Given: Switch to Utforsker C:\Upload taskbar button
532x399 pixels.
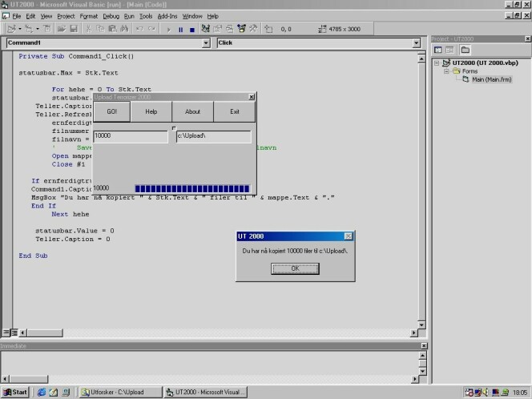Looking at the screenshot, I should (121, 393).
